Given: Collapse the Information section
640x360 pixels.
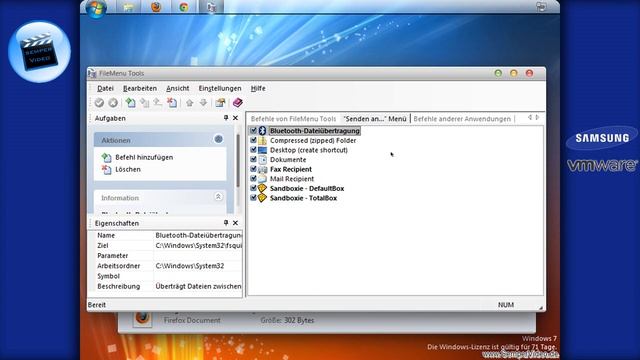Looking at the screenshot, I should 218,197.
